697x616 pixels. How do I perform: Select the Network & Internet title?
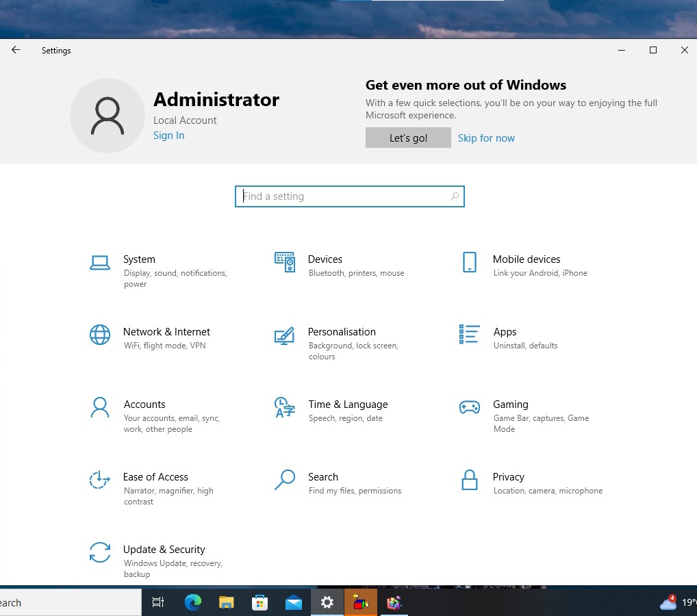click(166, 332)
